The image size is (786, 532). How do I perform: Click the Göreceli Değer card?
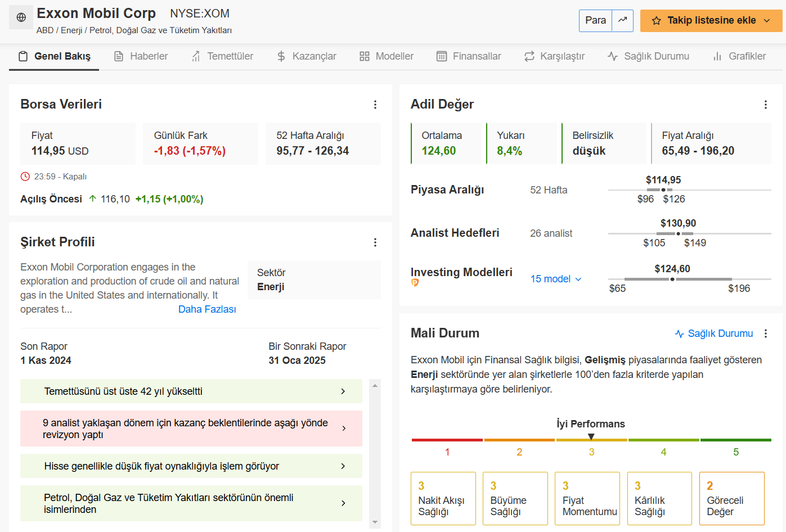[732, 498]
